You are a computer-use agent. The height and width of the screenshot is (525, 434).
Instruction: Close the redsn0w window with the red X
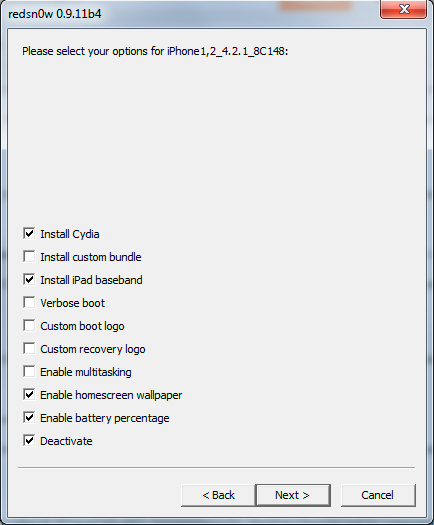click(404, 9)
